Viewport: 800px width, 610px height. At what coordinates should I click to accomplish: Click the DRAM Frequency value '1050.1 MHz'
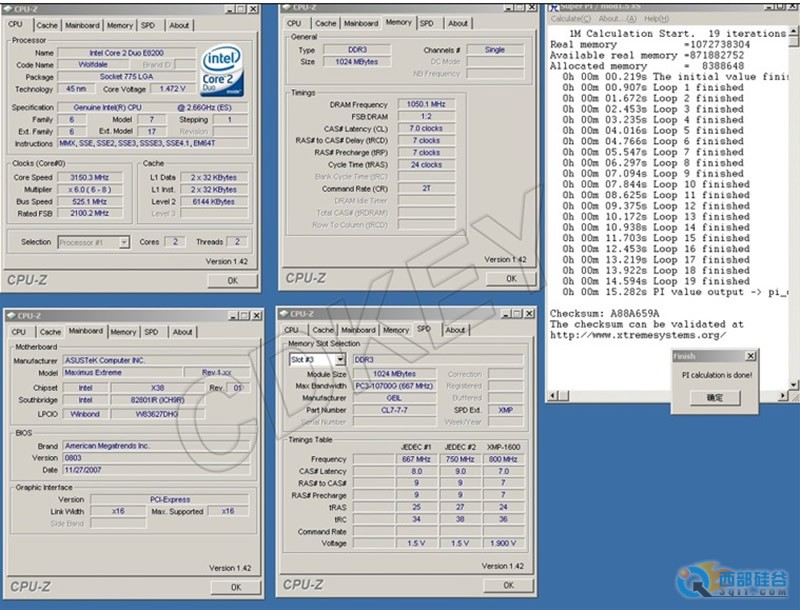pos(426,104)
